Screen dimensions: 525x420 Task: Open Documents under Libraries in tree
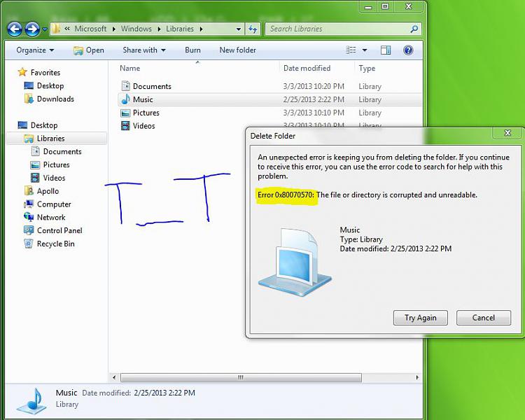point(62,151)
